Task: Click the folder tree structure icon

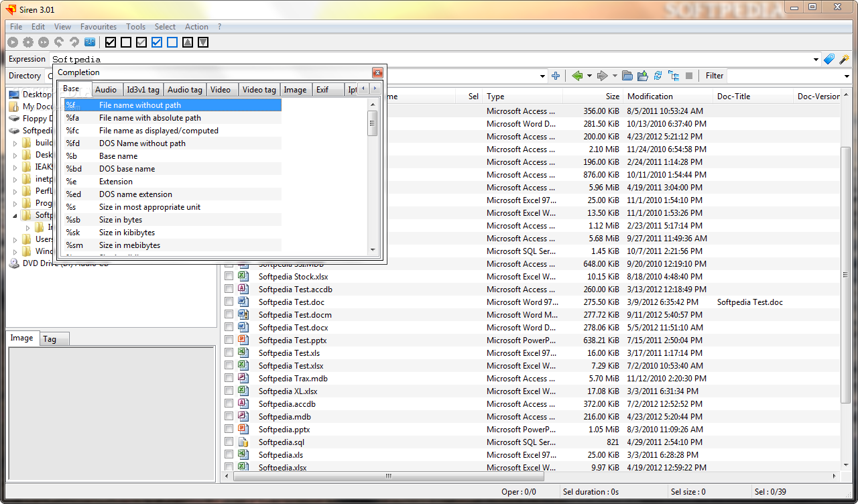Action: (674, 76)
